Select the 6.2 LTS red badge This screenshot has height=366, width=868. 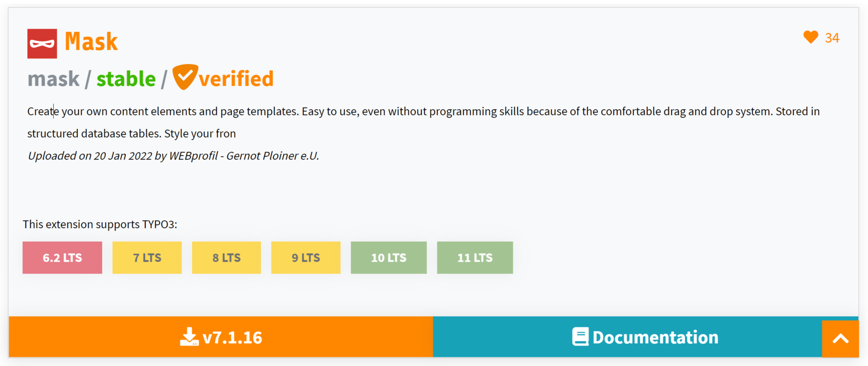(62, 257)
